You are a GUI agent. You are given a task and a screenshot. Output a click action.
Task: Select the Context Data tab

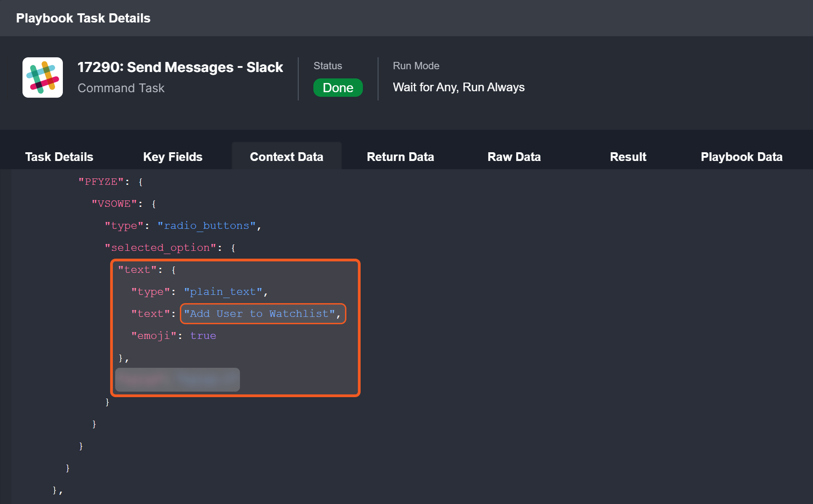[286, 157]
